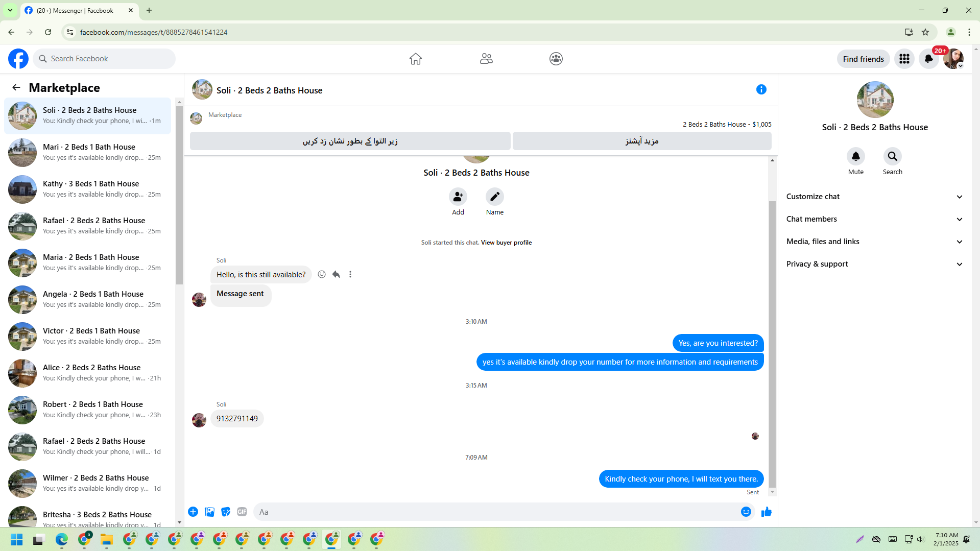This screenshot has width=980, height=551.
Task: Open the View buyer profile link
Action: (x=506, y=243)
